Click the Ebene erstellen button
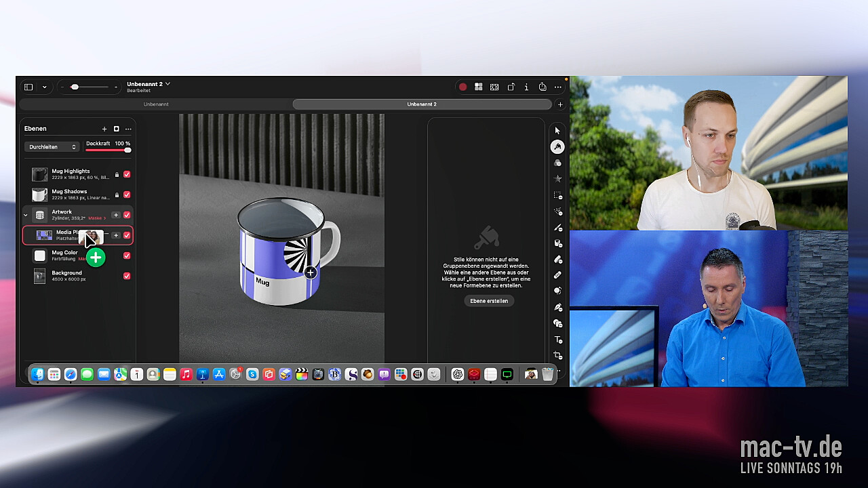The height and width of the screenshot is (488, 868). (488, 301)
